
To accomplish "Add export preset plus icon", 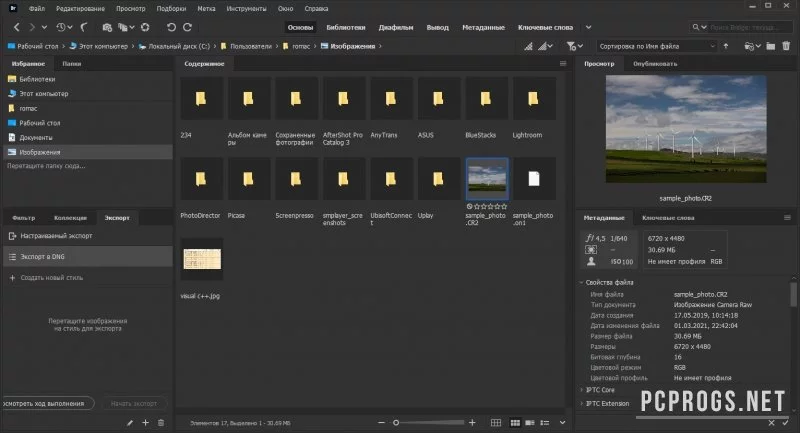I will 145,423.
